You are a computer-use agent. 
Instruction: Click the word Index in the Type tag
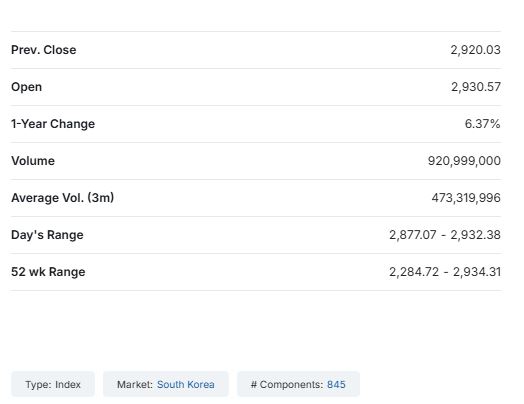[x=68, y=384]
